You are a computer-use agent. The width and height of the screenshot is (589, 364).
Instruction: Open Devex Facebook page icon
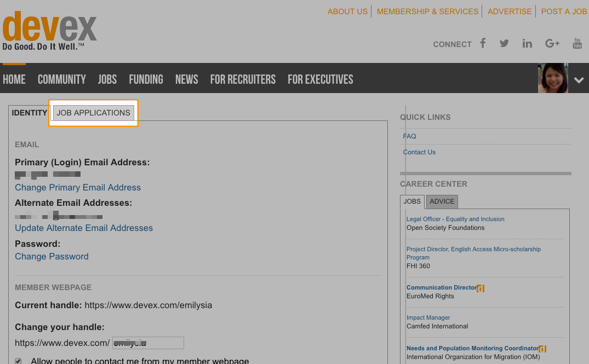pos(483,43)
